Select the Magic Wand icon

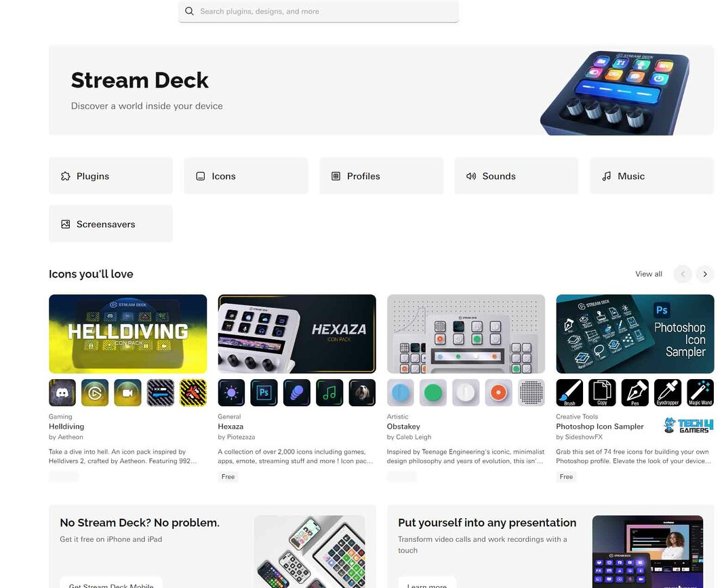(x=700, y=393)
